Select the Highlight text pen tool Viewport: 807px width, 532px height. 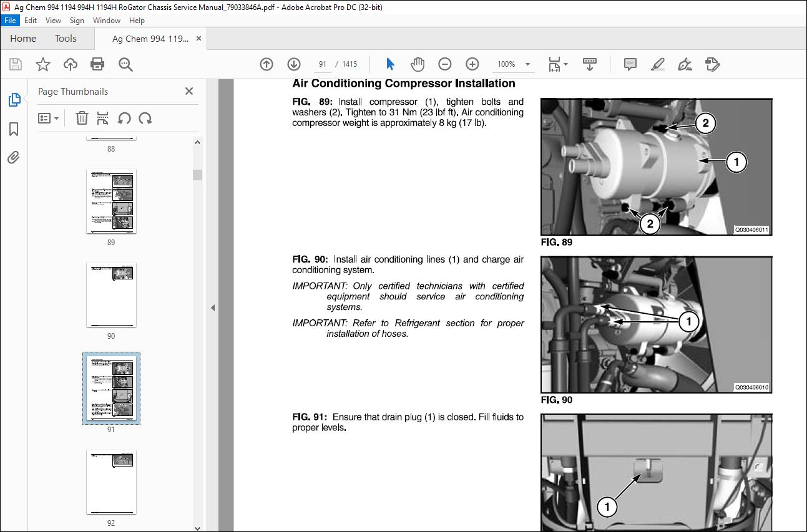(x=657, y=64)
